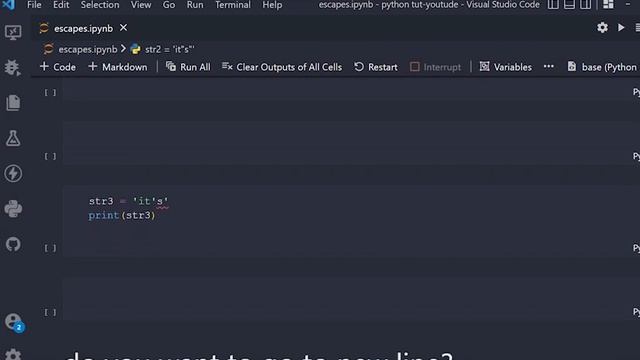Open the Accounts icon with badge
The width and height of the screenshot is (640, 360).
click(x=14, y=322)
